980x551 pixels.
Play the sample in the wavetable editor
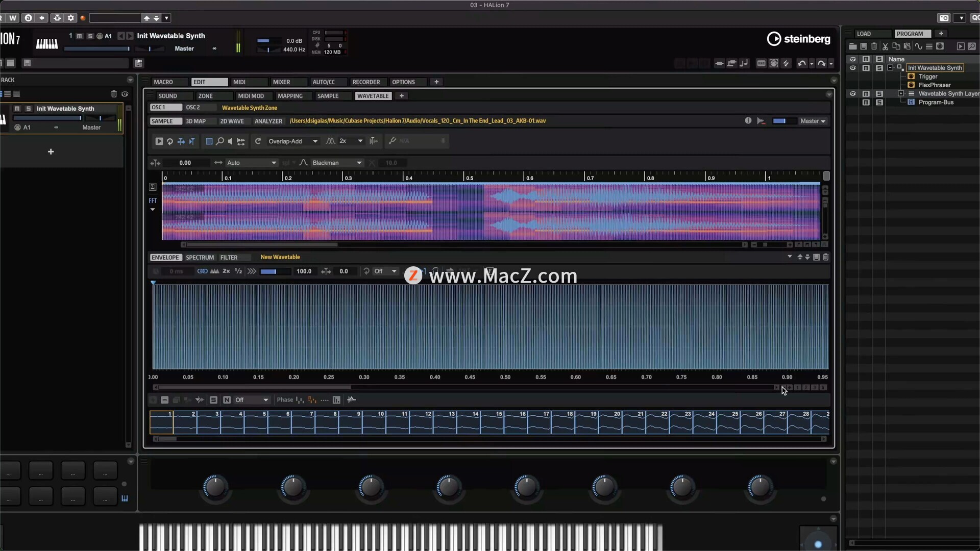(x=159, y=141)
